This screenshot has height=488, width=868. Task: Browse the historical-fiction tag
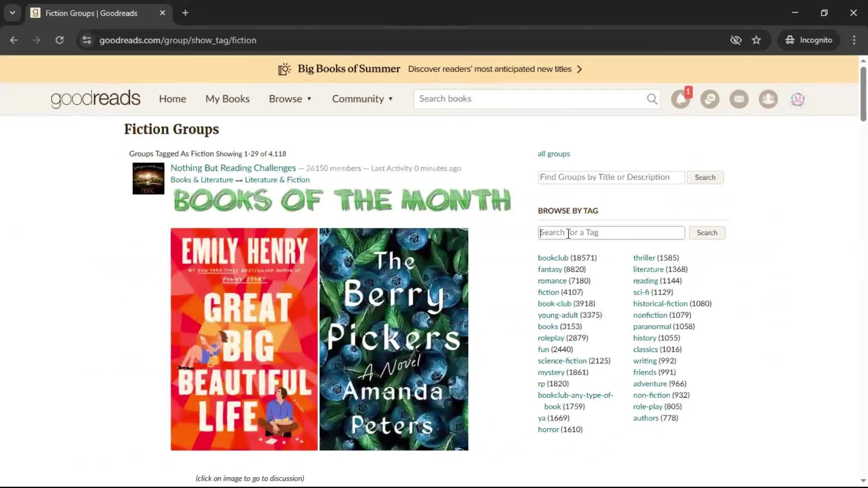pyautogui.click(x=660, y=304)
